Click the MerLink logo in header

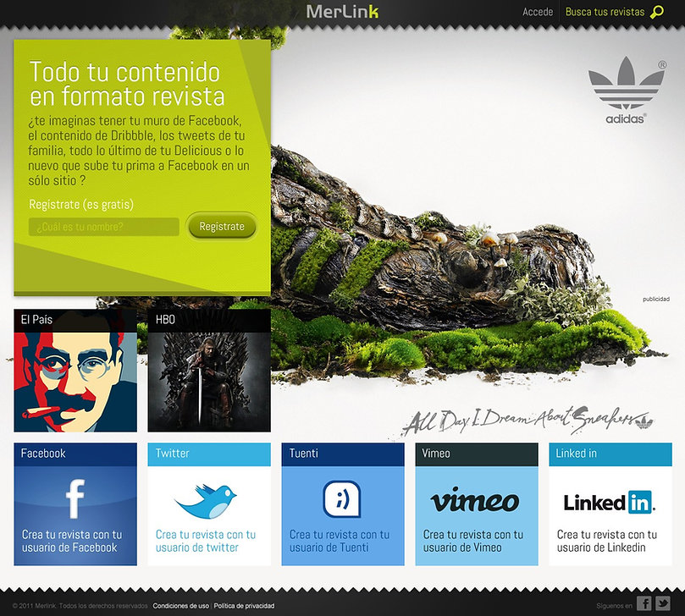click(x=342, y=12)
